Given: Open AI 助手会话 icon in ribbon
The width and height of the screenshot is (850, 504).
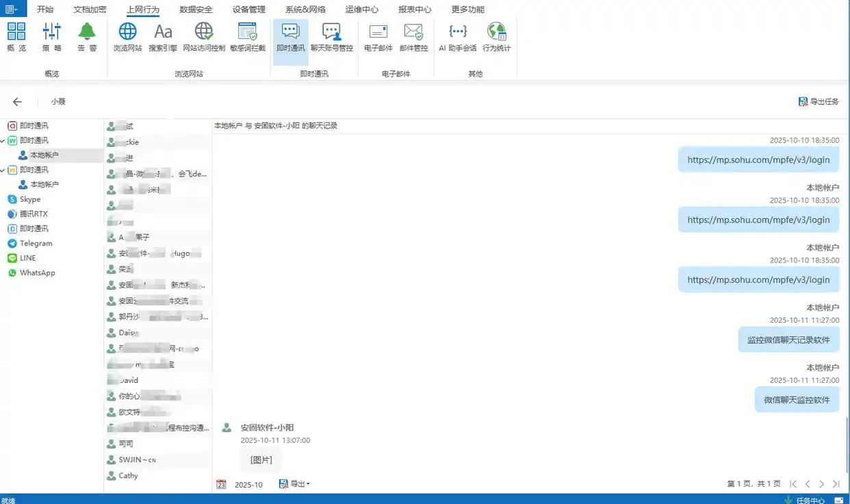Looking at the screenshot, I should click(457, 37).
